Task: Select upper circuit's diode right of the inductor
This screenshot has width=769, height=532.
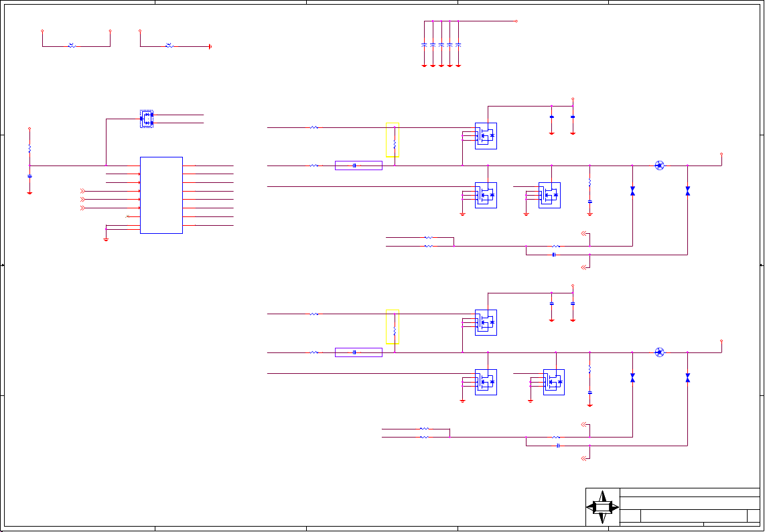Action: pyautogui.click(x=687, y=191)
